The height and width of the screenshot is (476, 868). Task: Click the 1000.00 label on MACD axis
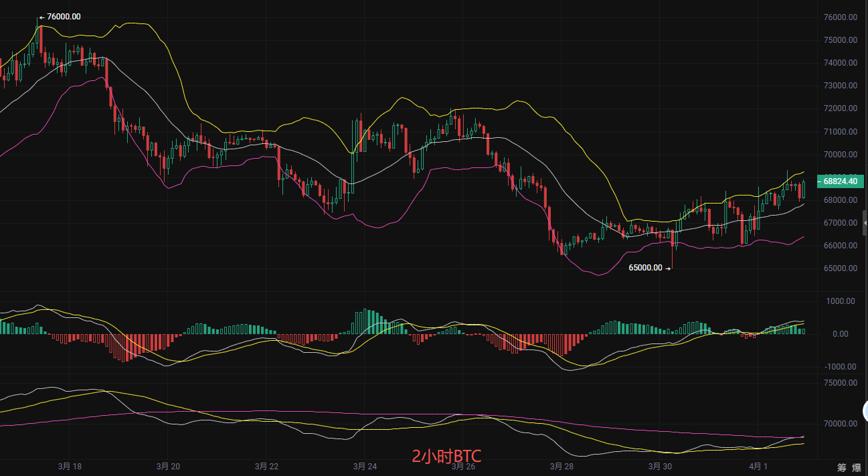pos(842,301)
